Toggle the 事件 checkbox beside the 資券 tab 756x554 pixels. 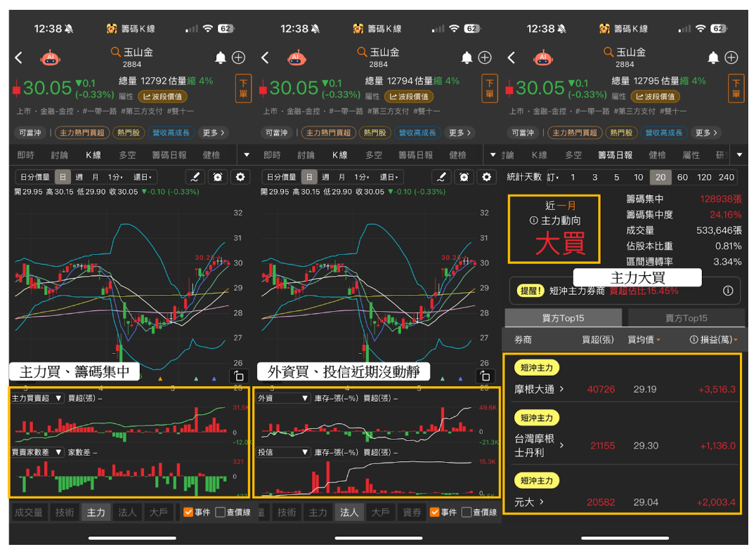tap(434, 512)
